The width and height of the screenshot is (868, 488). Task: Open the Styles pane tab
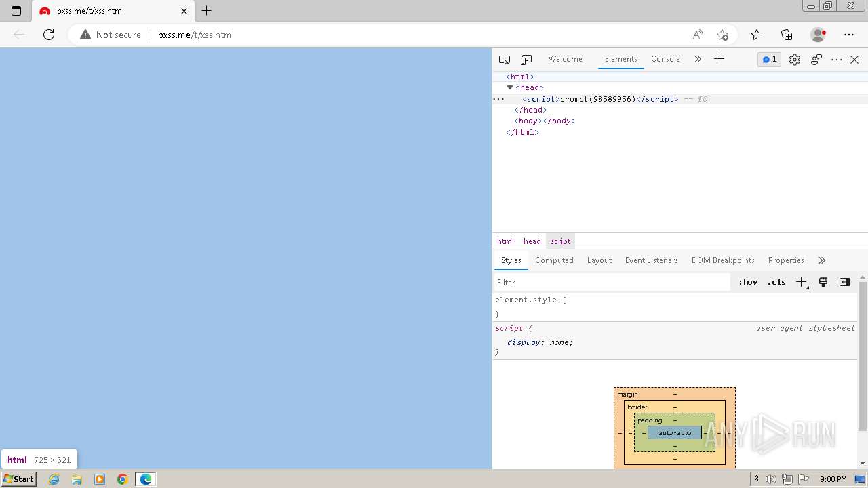tap(511, 260)
